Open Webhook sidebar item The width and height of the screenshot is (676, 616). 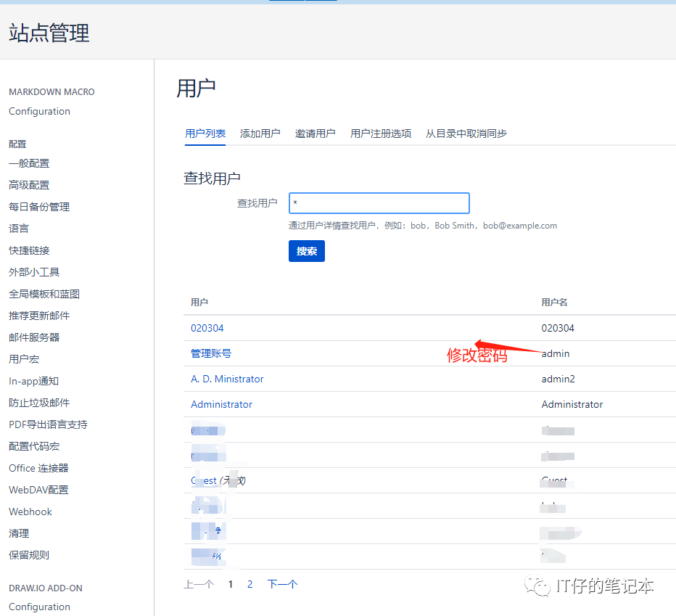tap(30, 512)
